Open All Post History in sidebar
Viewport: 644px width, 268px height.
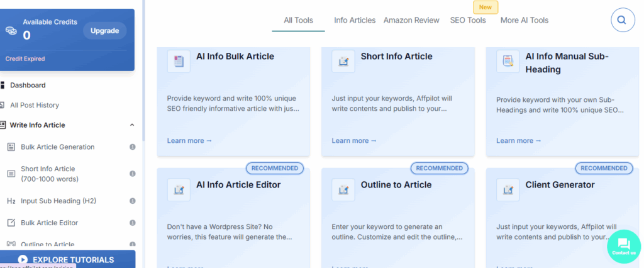coord(35,105)
